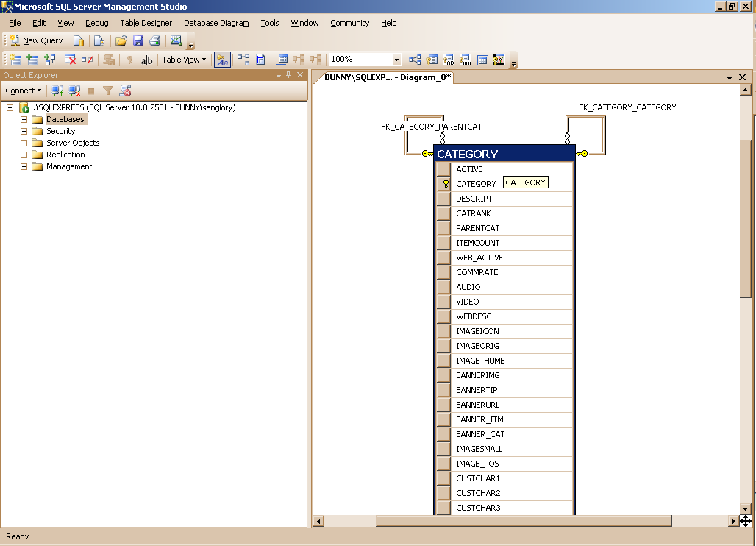Expand the Server Objects node
Screen dimensions: 756x546
[24, 143]
